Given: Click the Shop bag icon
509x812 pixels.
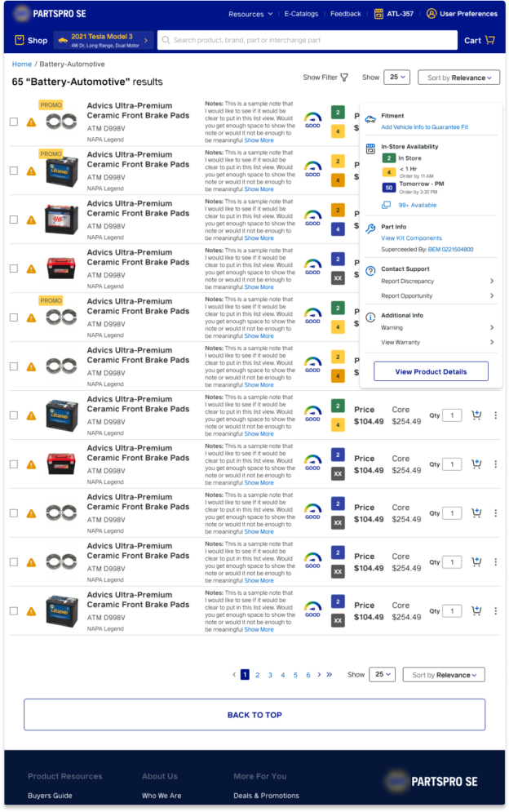Looking at the screenshot, I should [19, 40].
